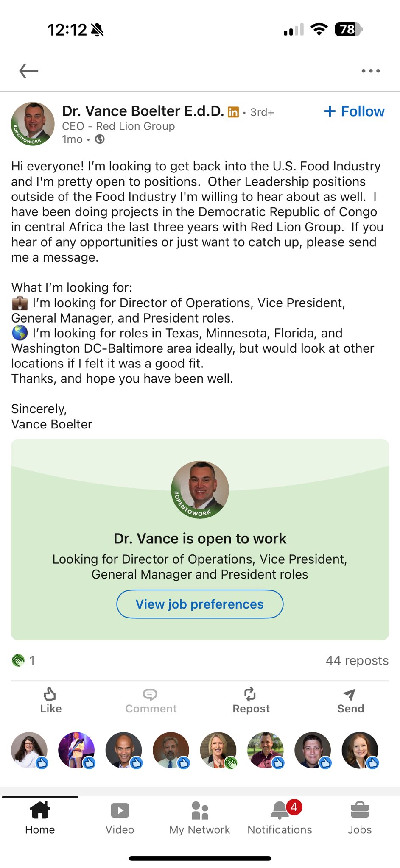400x868 pixels.
Task: Tap the LinkedIn premium badge icon
Action: [233, 112]
